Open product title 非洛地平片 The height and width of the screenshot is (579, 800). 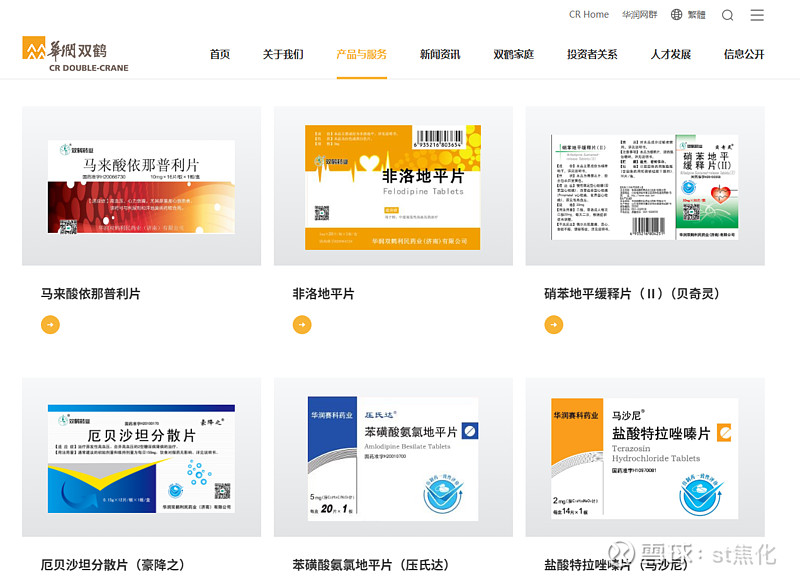click(x=323, y=294)
